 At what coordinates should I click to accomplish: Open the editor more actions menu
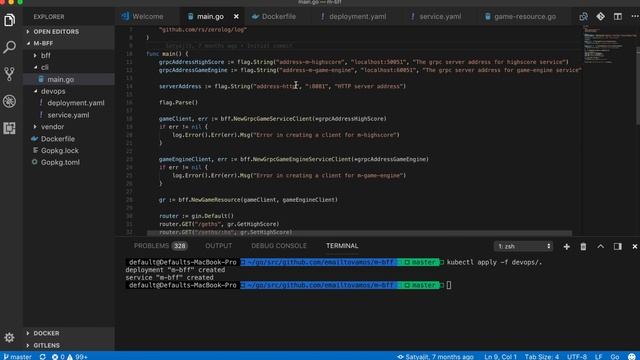[635, 17]
